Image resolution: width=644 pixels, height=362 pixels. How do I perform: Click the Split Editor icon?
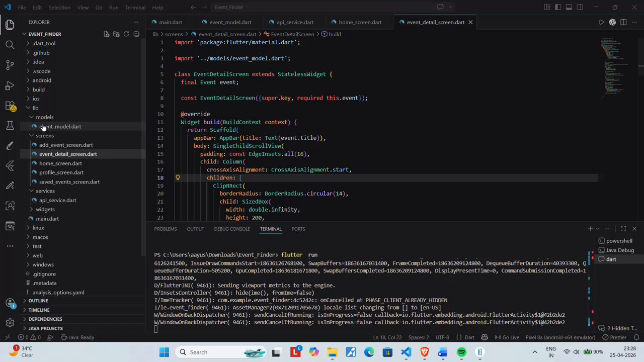point(623,22)
